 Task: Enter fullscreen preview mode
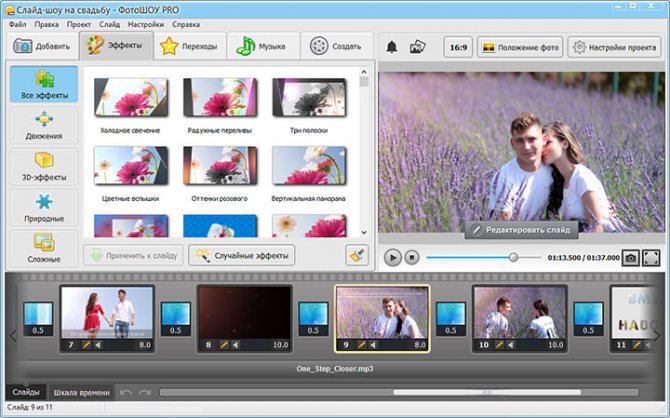(x=653, y=258)
